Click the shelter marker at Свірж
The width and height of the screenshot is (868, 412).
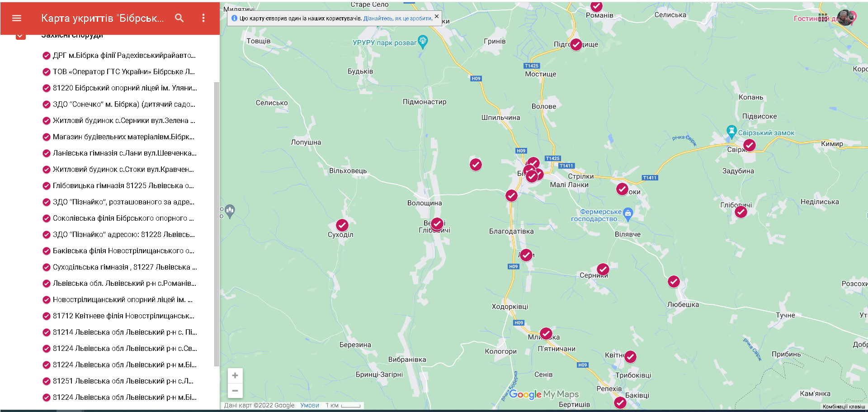750,145
